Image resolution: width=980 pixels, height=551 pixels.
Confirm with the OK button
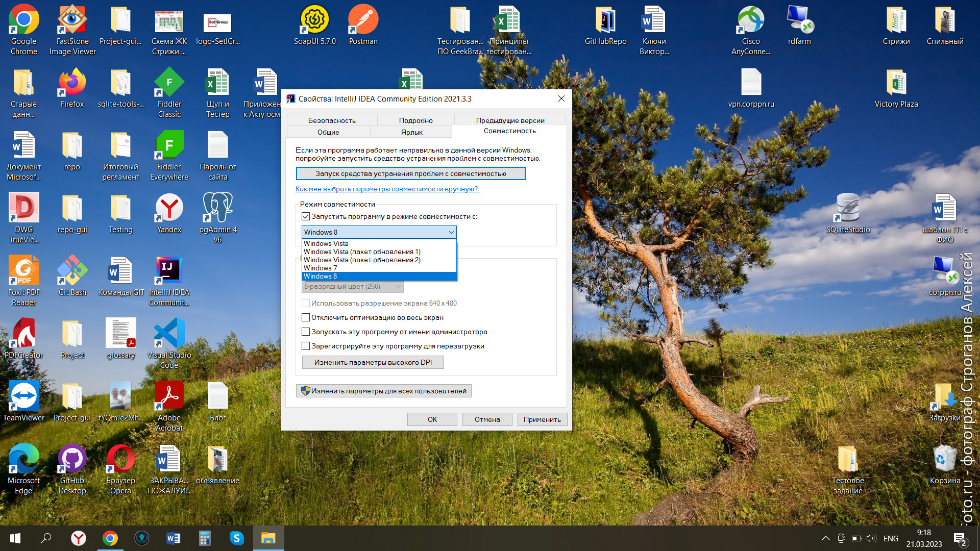432,419
